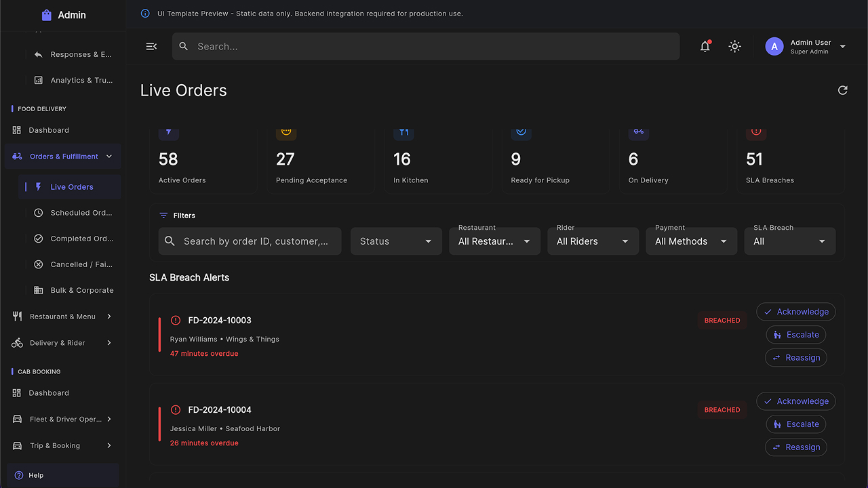
Task: Open the Rider filter dropdown
Action: tap(593, 241)
